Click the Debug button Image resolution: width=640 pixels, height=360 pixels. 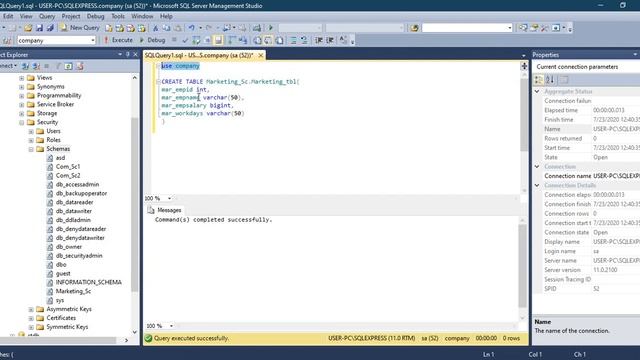pos(152,40)
